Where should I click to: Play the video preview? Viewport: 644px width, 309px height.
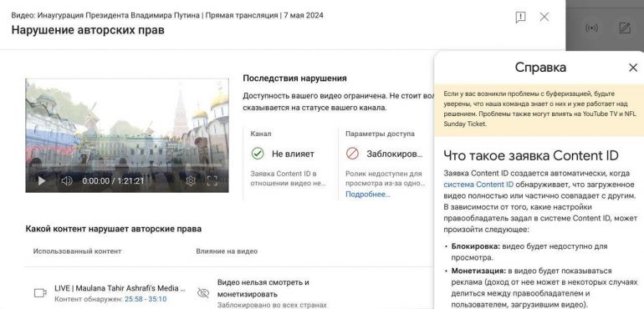click(42, 180)
